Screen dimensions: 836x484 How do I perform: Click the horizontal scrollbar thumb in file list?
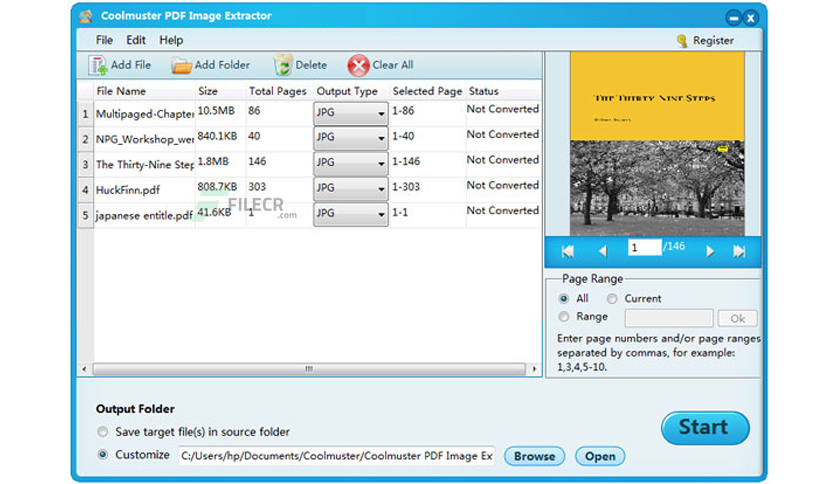point(309,369)
